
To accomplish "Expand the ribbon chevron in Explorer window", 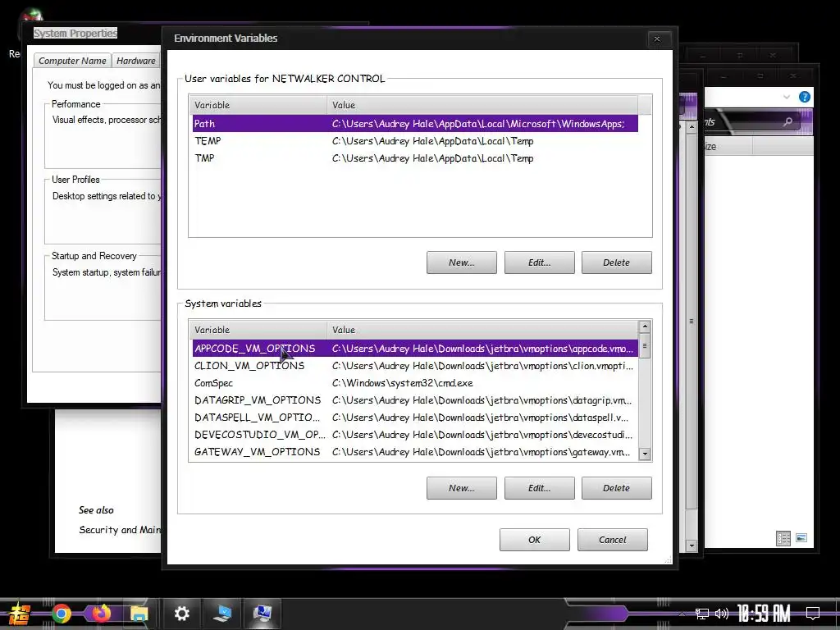I will (787, 97).
